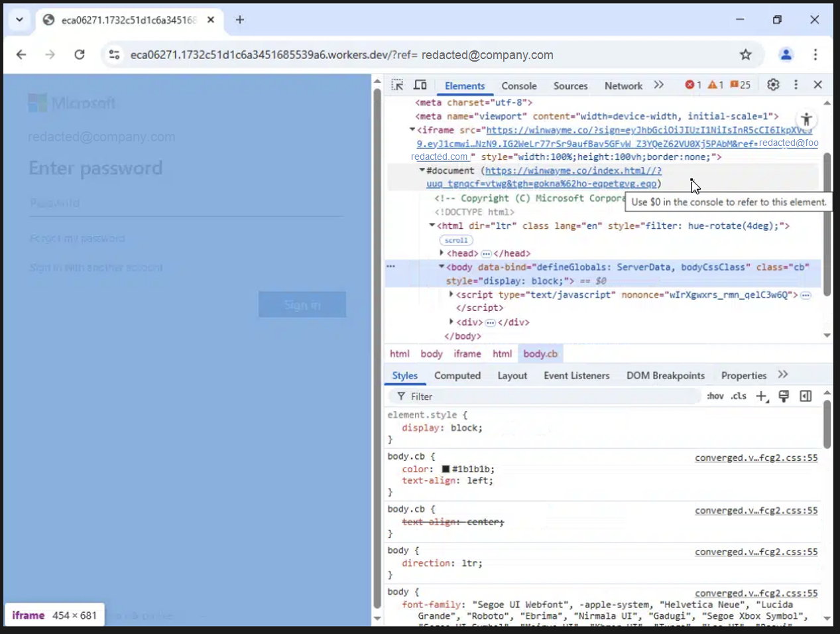Open DevTools three-dot customize menu
This screenshot has width=840, height=634.
(796, 85)
